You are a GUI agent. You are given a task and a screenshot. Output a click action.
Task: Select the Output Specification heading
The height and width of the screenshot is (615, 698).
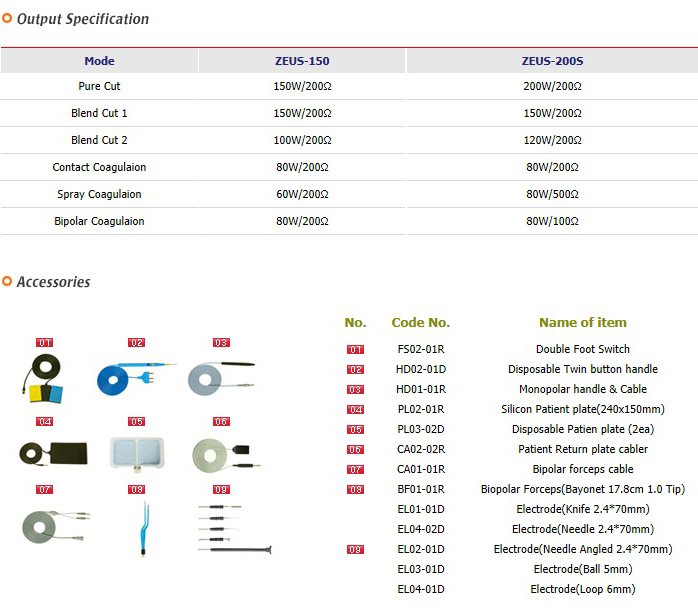[x=83, y=19]
